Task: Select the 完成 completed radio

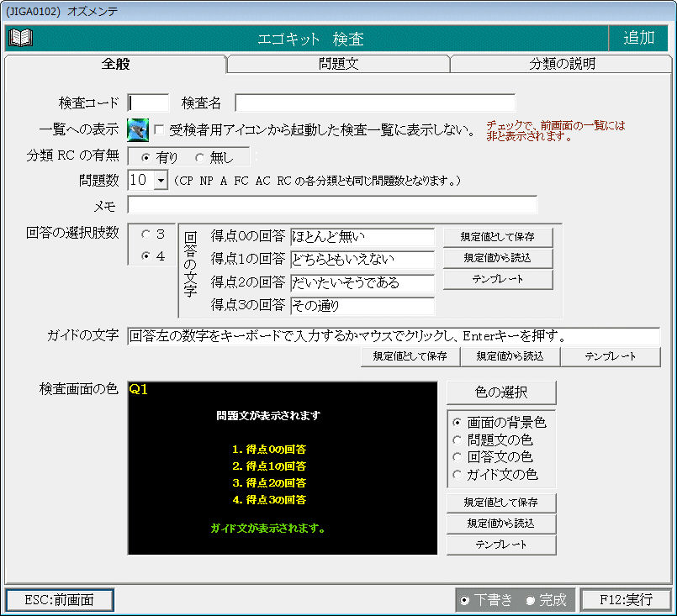Action: point(530,600)
